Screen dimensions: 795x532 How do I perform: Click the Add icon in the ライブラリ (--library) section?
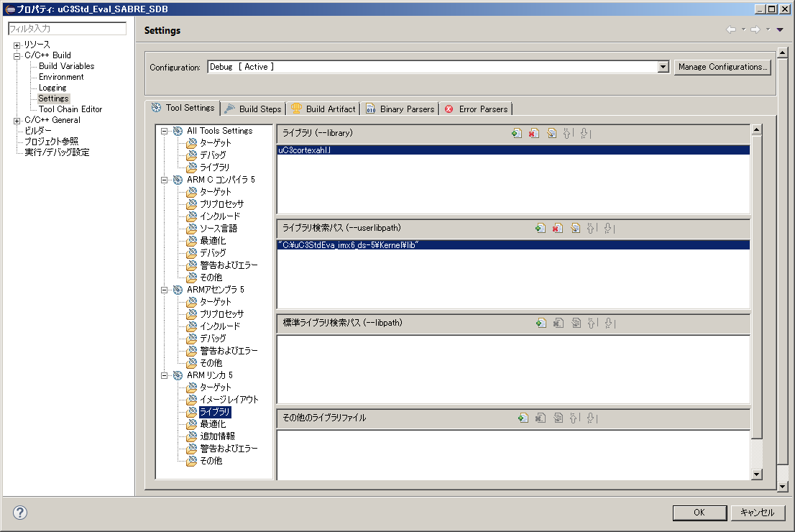[516, 133]
